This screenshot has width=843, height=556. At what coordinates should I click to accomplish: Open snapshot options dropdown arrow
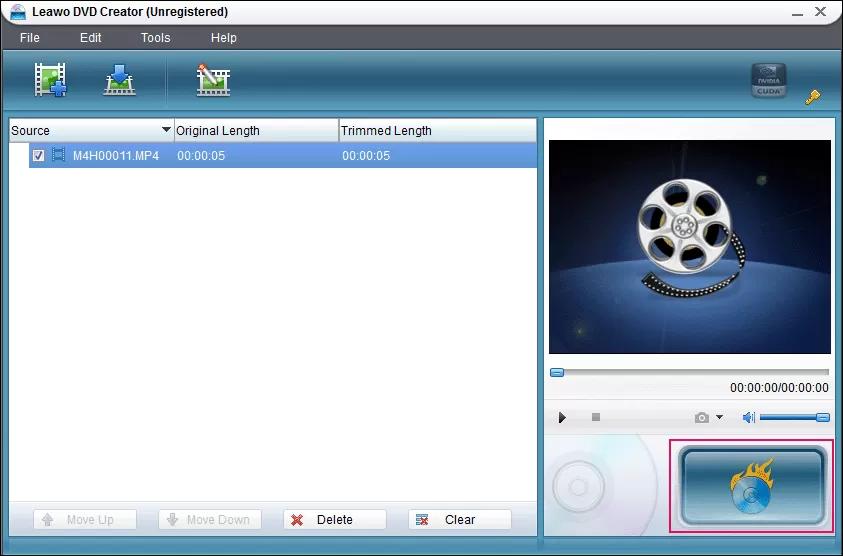(719, 417)
